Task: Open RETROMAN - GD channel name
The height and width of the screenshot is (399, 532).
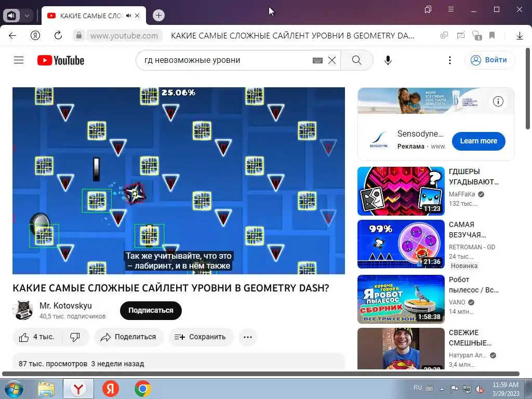Action: (472, 247)
